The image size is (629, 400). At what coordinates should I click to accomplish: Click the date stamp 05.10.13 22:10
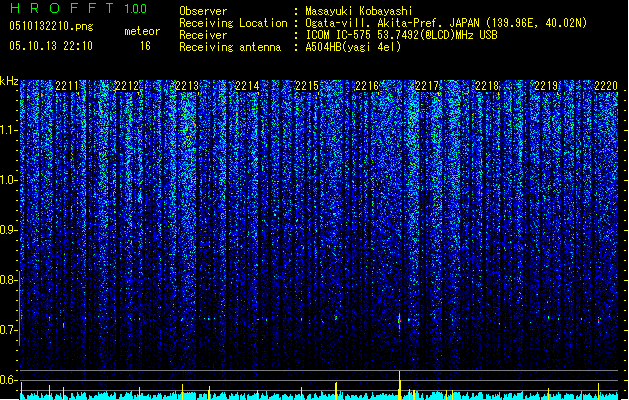click(51, 46)
